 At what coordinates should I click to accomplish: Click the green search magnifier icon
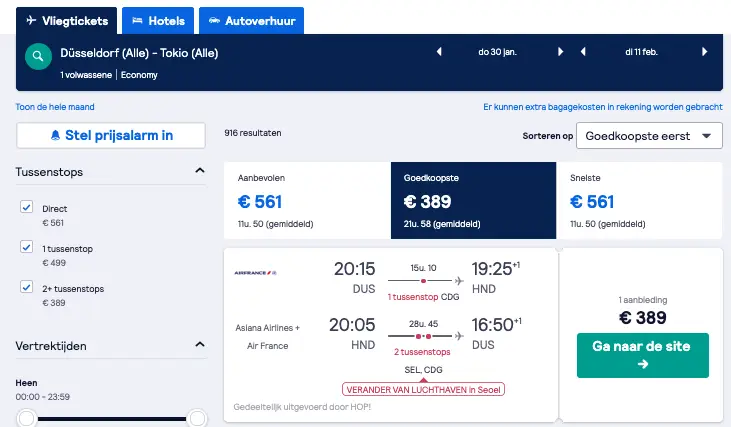click(x=38, y=56)
